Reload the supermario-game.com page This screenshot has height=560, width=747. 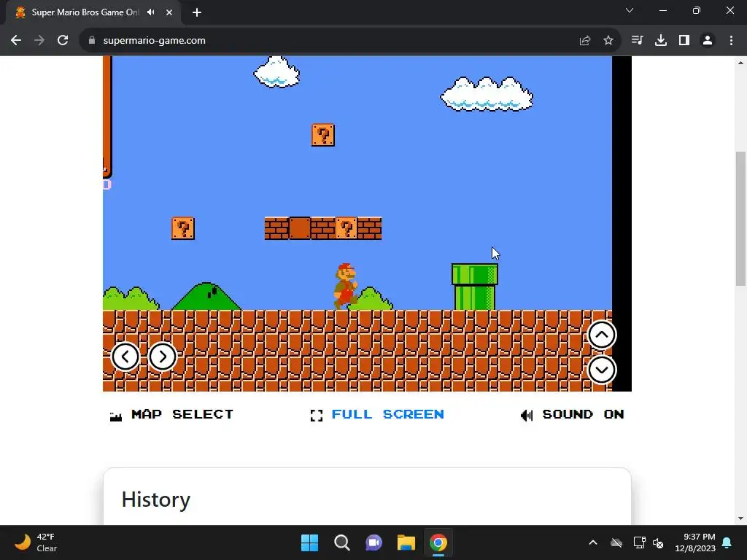(x=63, y=41)
